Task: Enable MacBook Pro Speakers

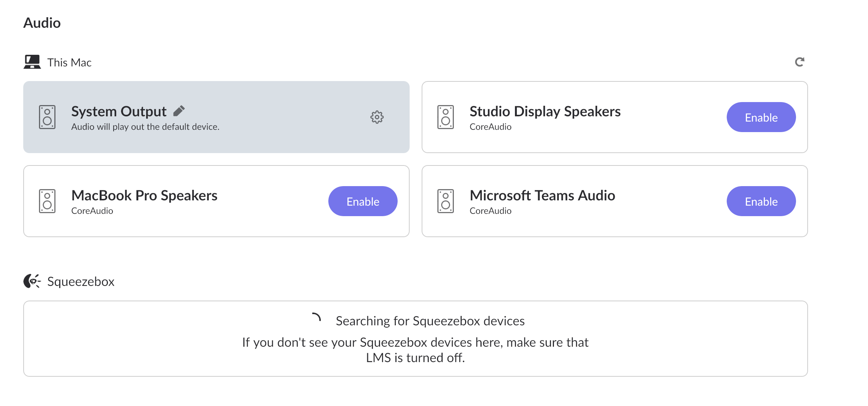Action: 363,201
